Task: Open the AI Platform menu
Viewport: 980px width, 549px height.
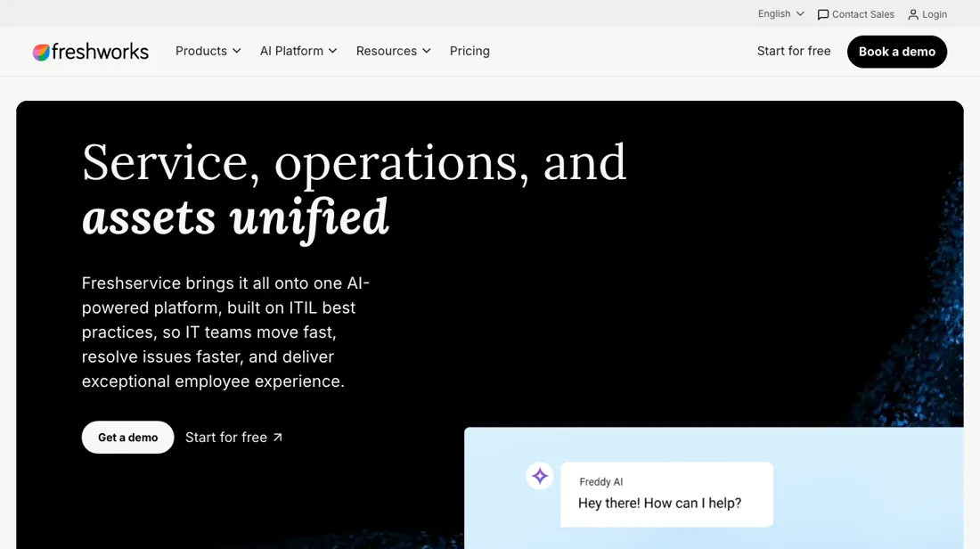Action: (x=298, y=52)
